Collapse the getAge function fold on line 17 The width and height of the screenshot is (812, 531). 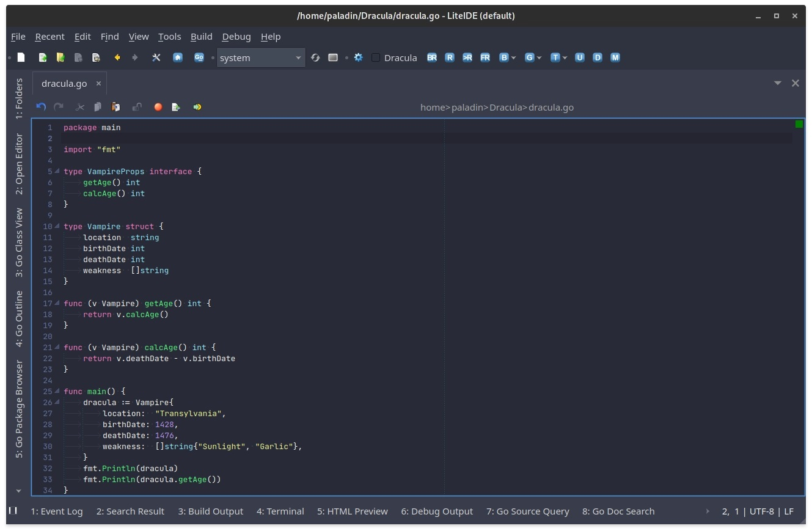point(57,303)
